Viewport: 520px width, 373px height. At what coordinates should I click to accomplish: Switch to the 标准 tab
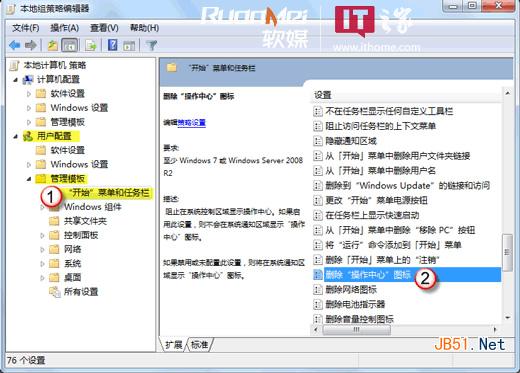point(199,344)
